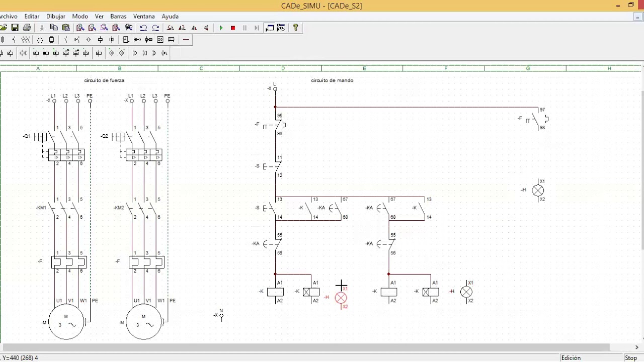
Task: Click the Redo arrow icon
Action: (x=155, y=28)
